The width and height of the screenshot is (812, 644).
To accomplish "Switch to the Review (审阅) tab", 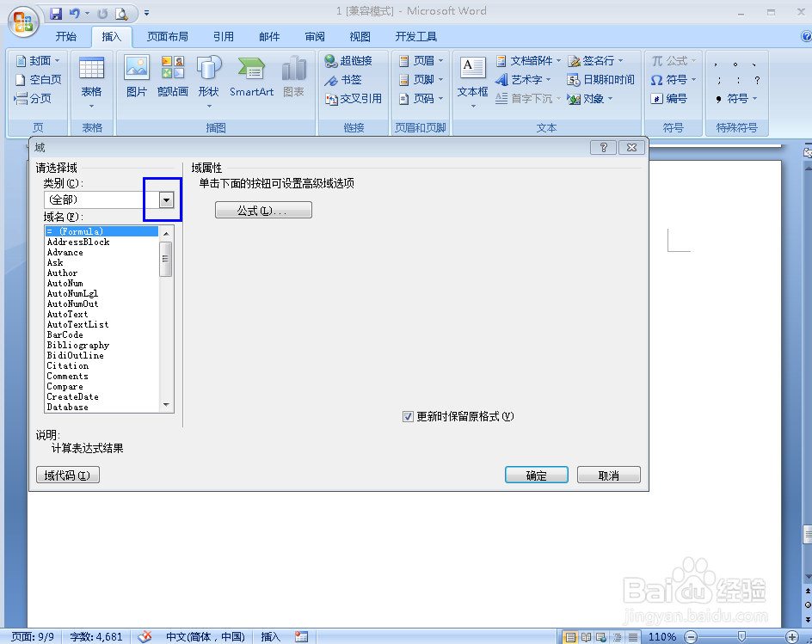I will 315,37.
